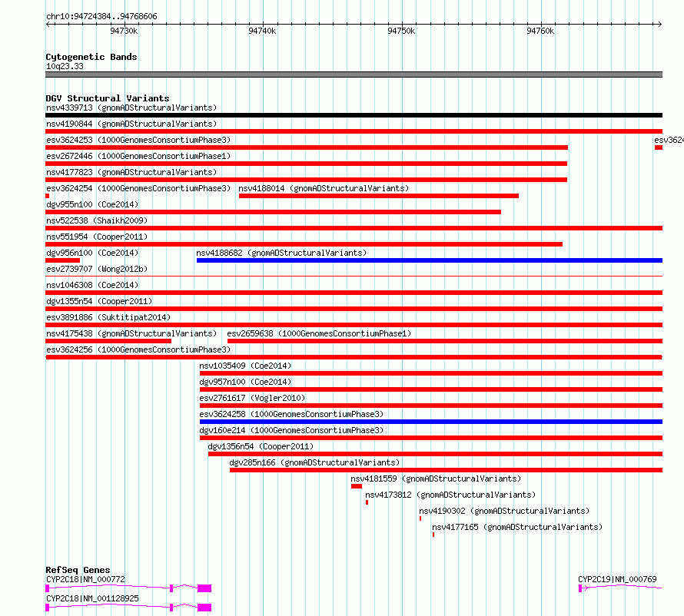Click the nsv4190844 variant label
The width and height of the screenshot is (684, 616).
click(x=131, y=124)
